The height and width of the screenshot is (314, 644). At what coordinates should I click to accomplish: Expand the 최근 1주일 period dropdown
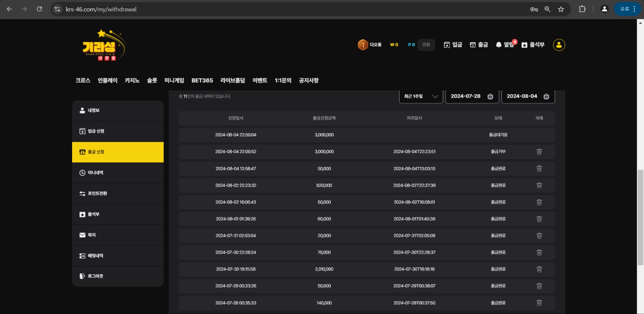tap(421, 96)
